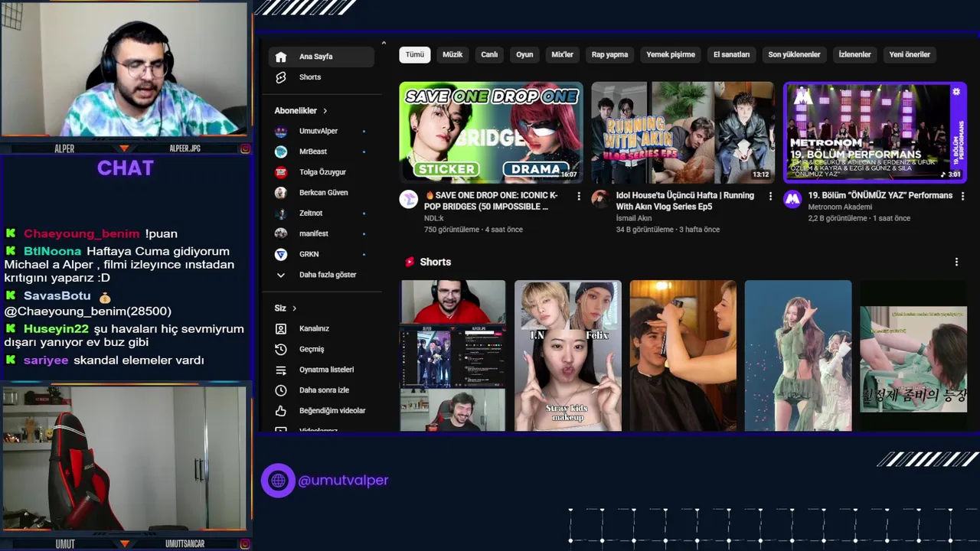
Task: Open the Shorts section options menu
Action: coord(956,262)
